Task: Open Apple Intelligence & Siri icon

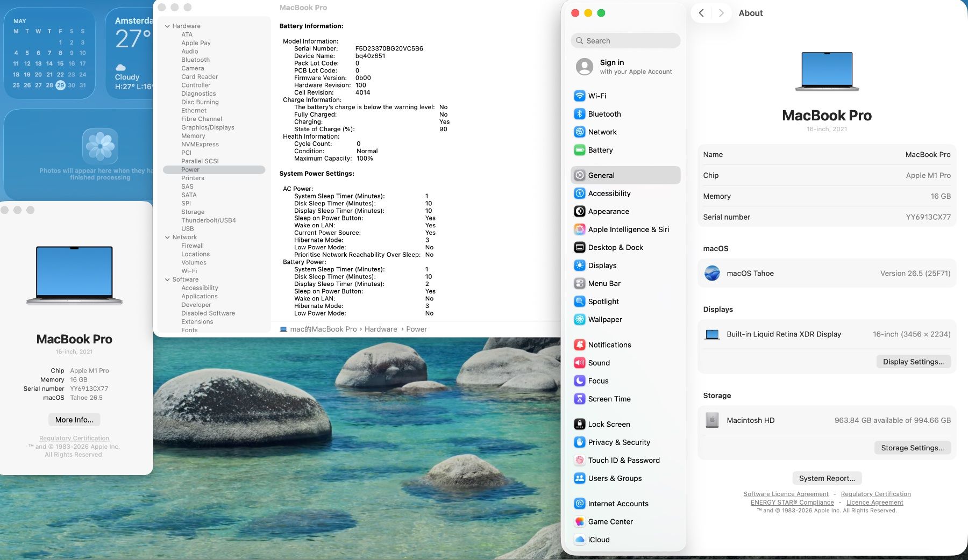Action: point(580,229)
